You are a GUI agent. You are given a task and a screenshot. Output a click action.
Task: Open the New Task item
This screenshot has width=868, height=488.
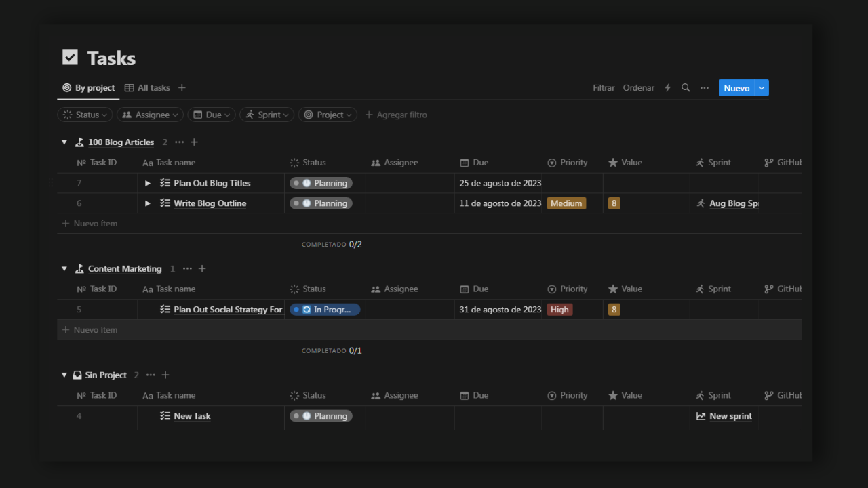coord(192,416)
